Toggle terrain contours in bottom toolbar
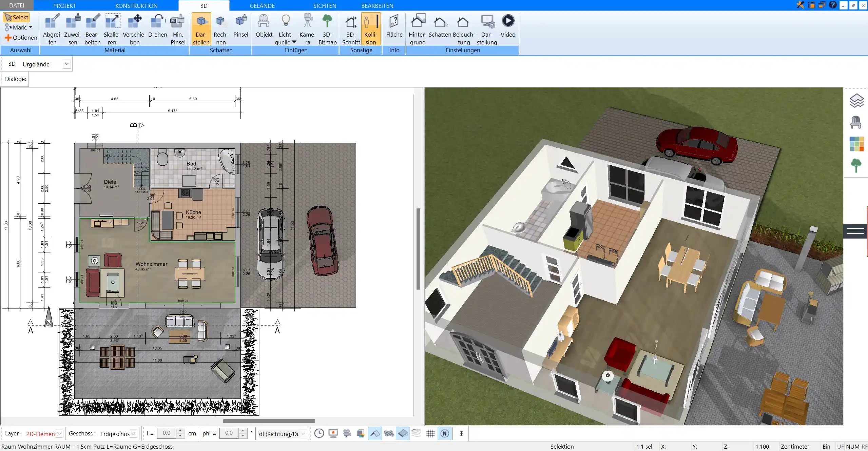This screenshot has height=451, width=868. 416,433
